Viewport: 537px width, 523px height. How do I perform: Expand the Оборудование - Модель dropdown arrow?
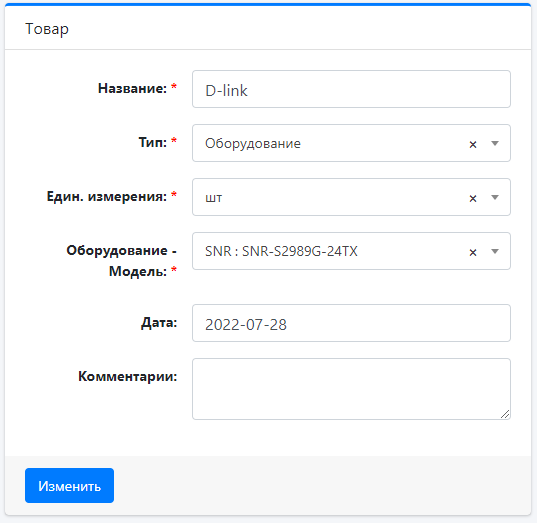(495, 251)
